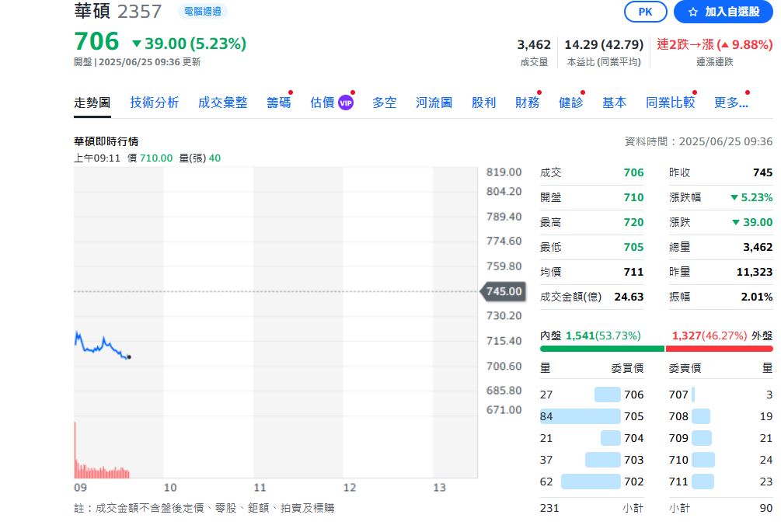
Task: Expand the 更多... menu
Action: pos(731,103)
